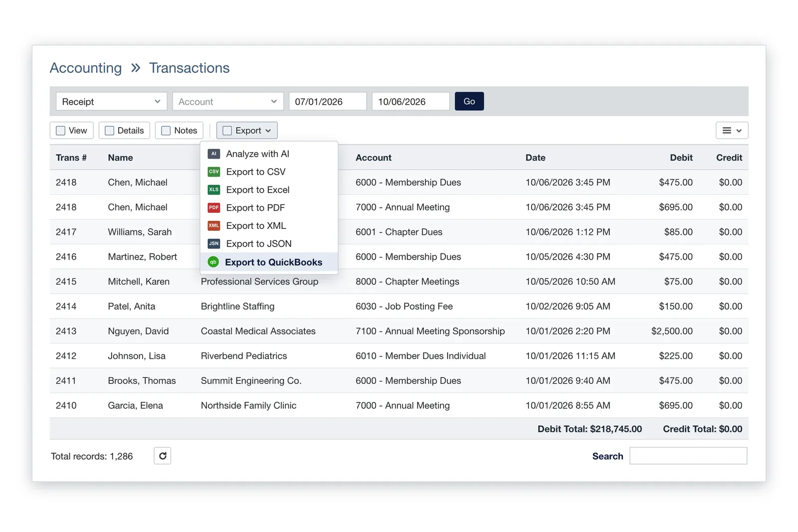Open the Account filter dropdown
The width and height of the screenshot is (798, 532).
pyautogui.click(x=228, y=102)
